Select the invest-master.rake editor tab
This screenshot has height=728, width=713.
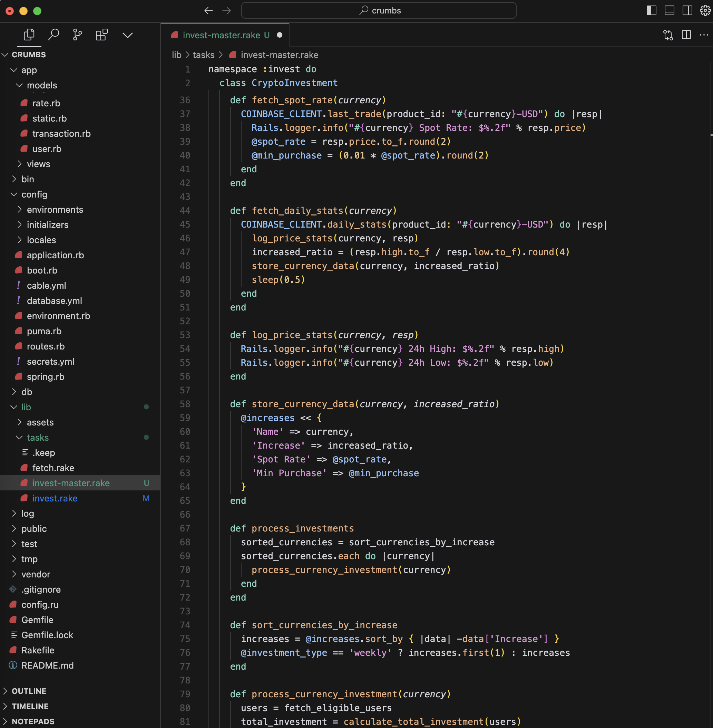(x=225, y=35)
